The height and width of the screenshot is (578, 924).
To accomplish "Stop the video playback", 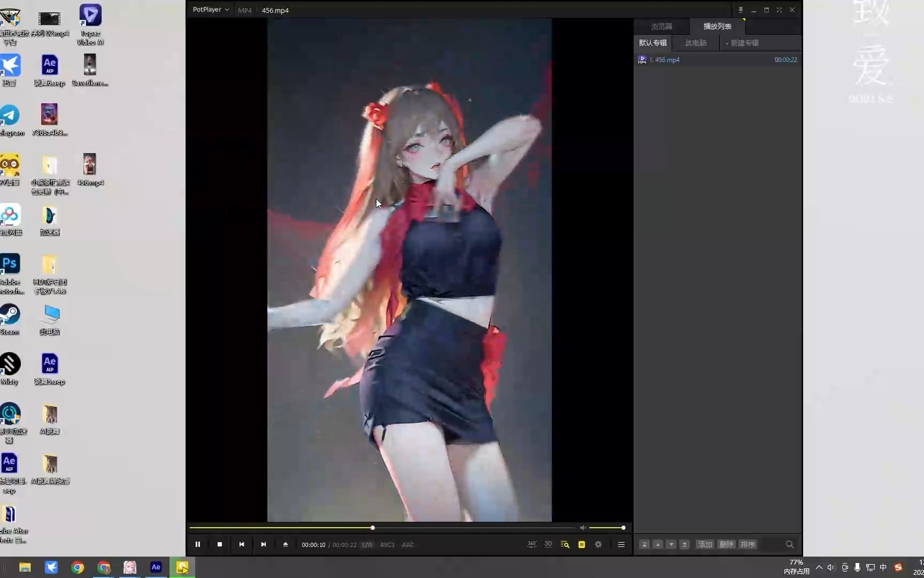I will click(220, 544).
